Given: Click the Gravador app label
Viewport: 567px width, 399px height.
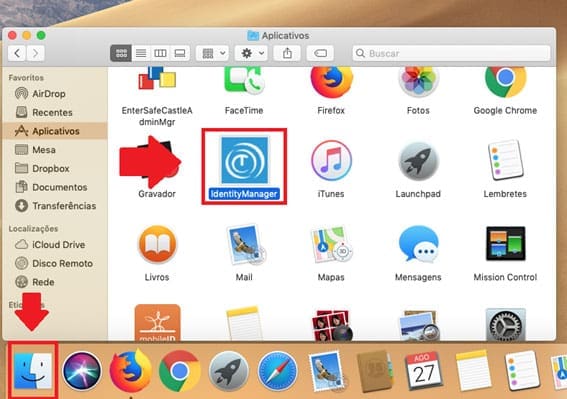Looking at the screenshot, I should pos(157,194).
